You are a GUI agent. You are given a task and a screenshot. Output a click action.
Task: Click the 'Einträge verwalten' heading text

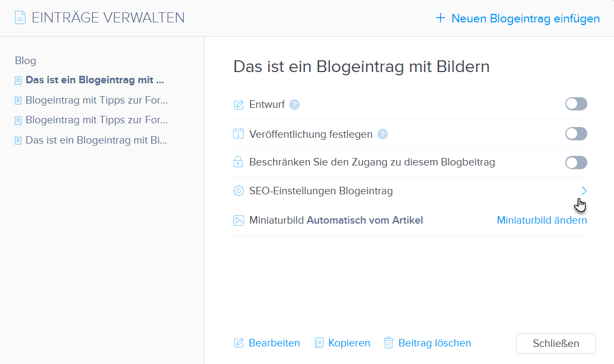pyautogui.click(x=108, y=18)
